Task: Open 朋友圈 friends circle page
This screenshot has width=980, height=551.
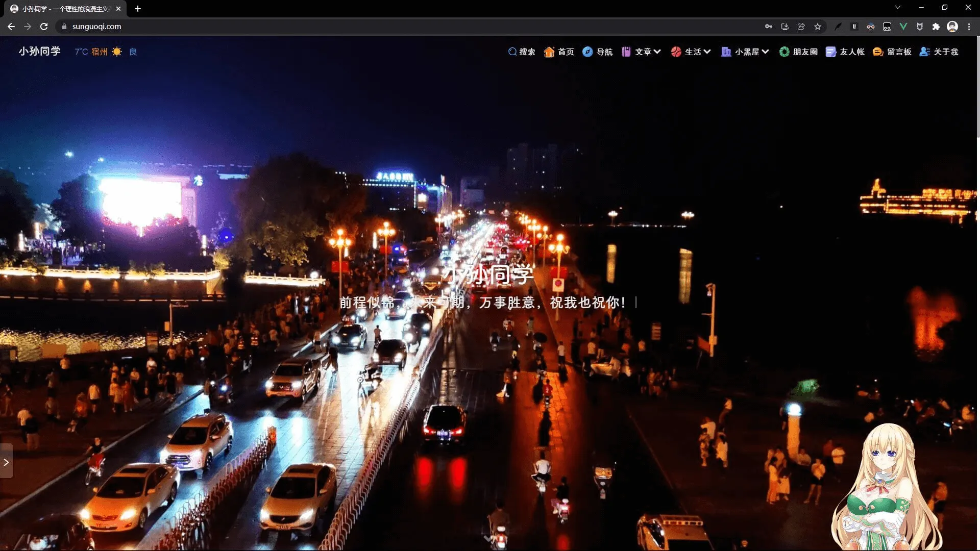Action: (798, 52)
